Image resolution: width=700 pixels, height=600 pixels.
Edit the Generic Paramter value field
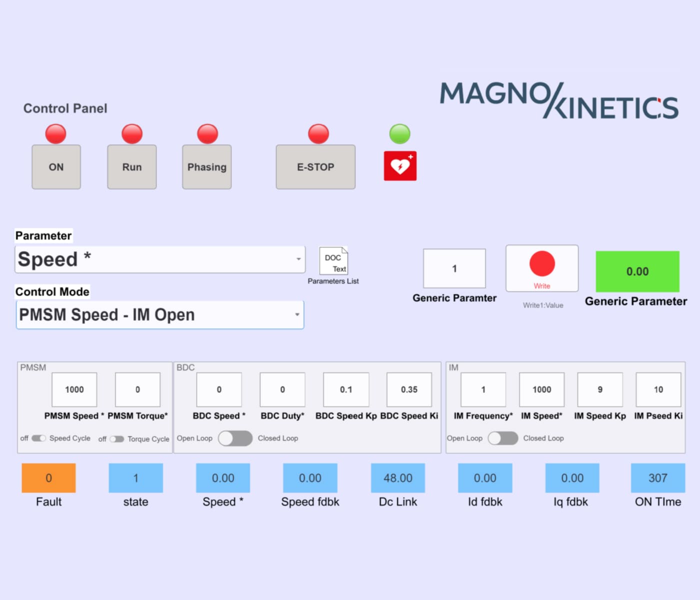tap(454, 268)
